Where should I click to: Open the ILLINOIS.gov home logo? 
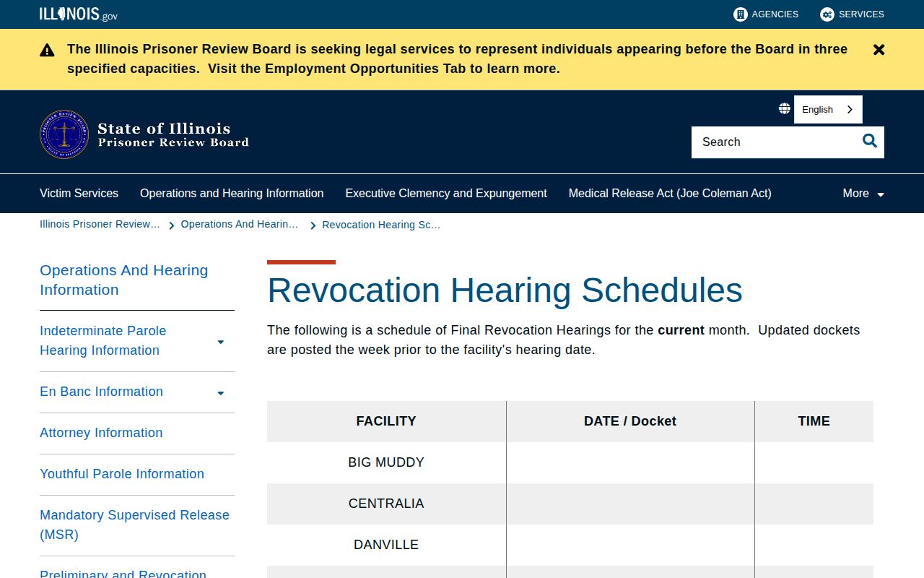[78, 14]
